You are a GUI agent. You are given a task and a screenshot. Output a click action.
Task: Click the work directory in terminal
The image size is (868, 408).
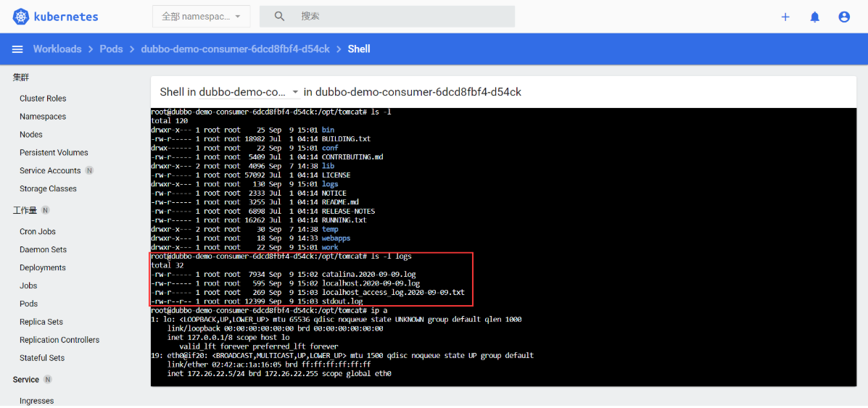click(x=330, y=247)
